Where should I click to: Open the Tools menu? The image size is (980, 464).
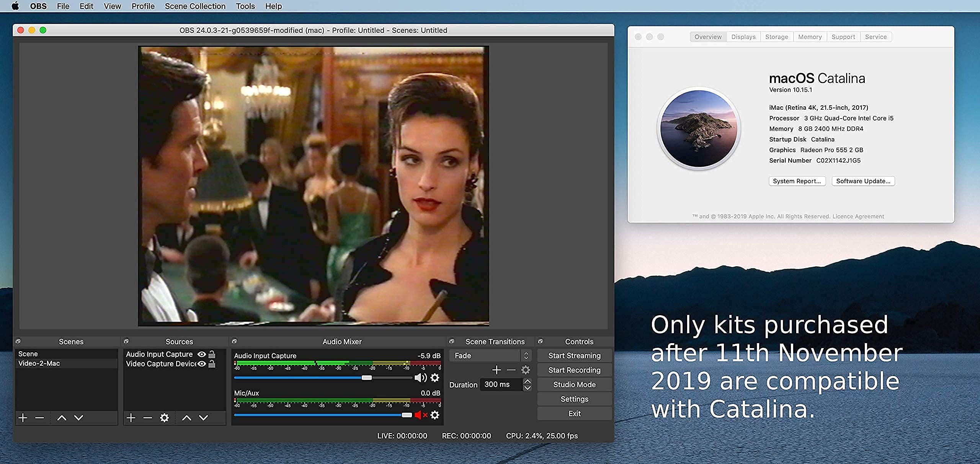click(x=245, y=6)
